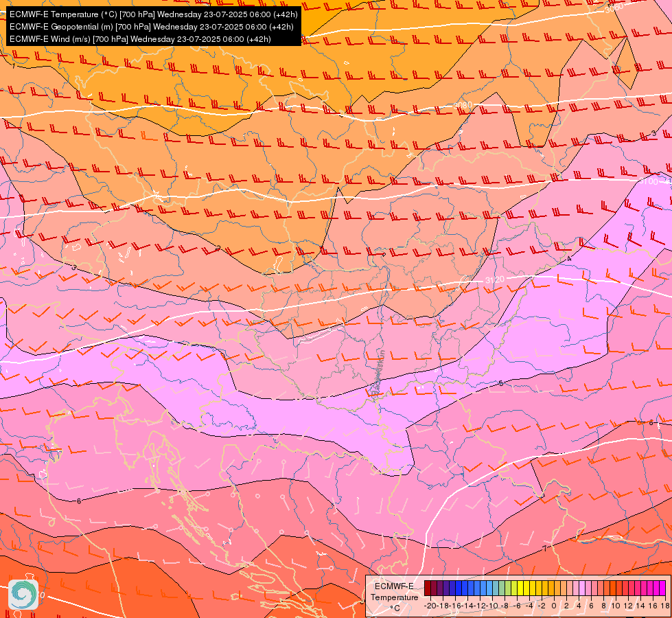Image resolution: width=672 pixels, height=618 pixels.
Task: Click the 3060 geopotential contour label
Action: 614,8
